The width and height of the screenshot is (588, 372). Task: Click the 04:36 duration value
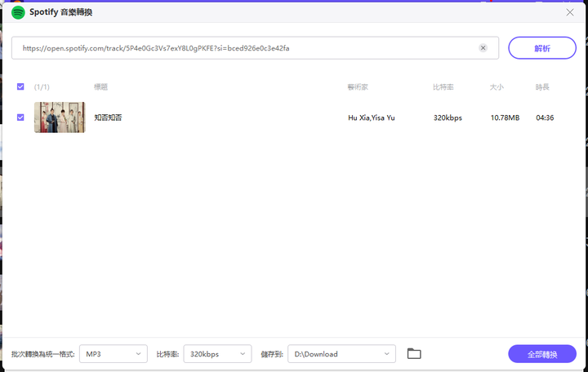[x=545, y=117]
